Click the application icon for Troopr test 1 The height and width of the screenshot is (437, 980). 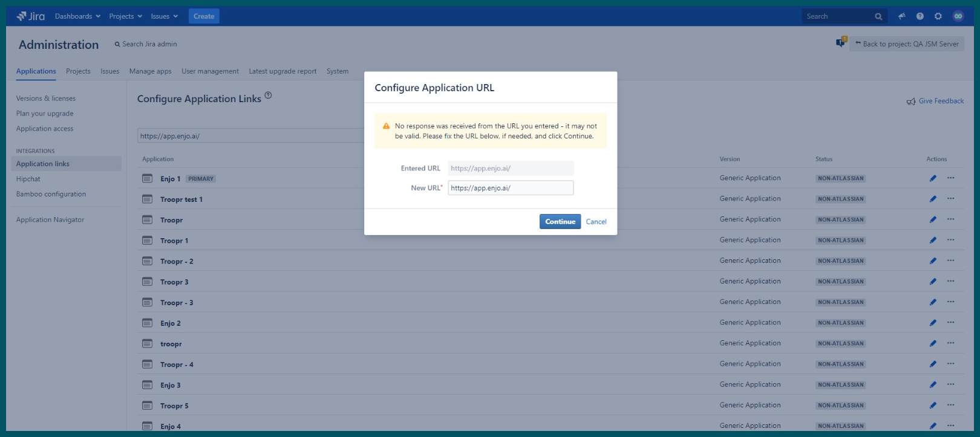pos(147,199)
